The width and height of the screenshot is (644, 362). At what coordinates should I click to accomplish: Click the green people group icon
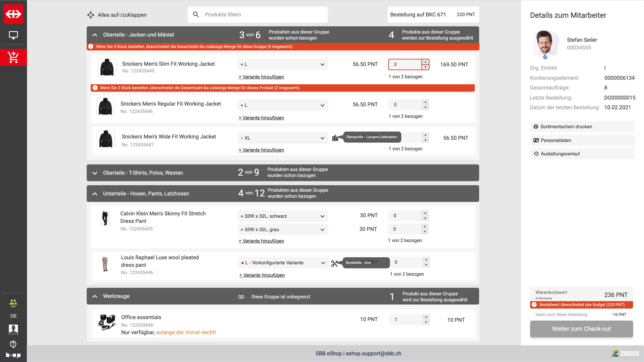coord(13,303)
